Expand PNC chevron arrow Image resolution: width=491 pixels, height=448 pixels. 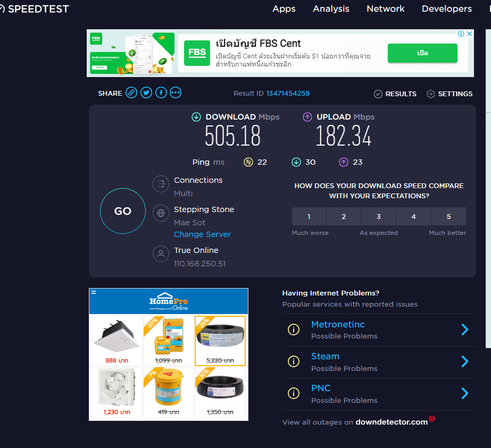465,393
